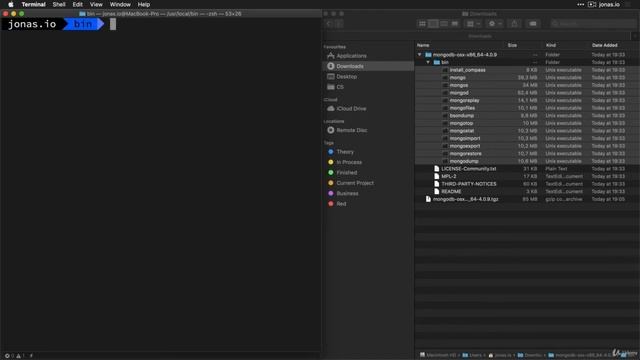
Task: Collapse the mongodb-osx-x86_64-4.0.9 folder
Action: click(x=419, y=54)
